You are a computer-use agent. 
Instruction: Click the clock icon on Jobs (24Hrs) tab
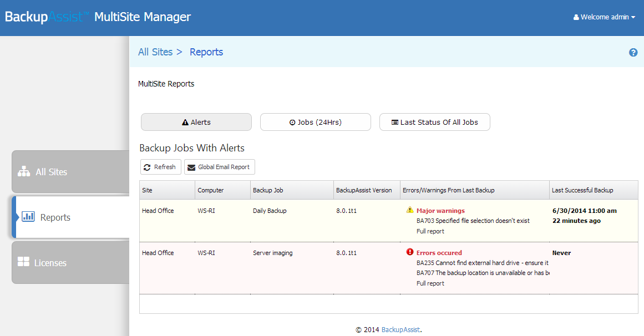click(292, 123)
